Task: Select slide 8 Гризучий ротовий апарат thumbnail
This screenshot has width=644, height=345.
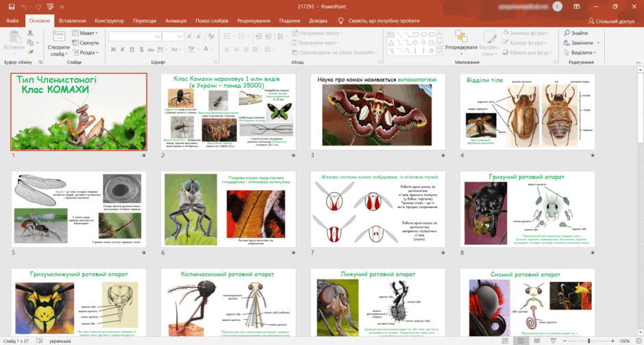Action: [x=528, y=209]
